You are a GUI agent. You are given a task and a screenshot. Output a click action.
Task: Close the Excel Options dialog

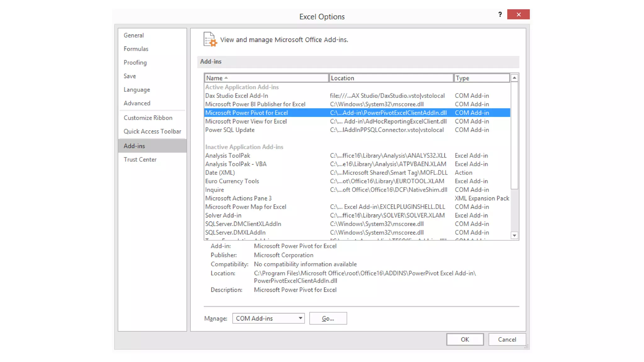pos(518,14)
